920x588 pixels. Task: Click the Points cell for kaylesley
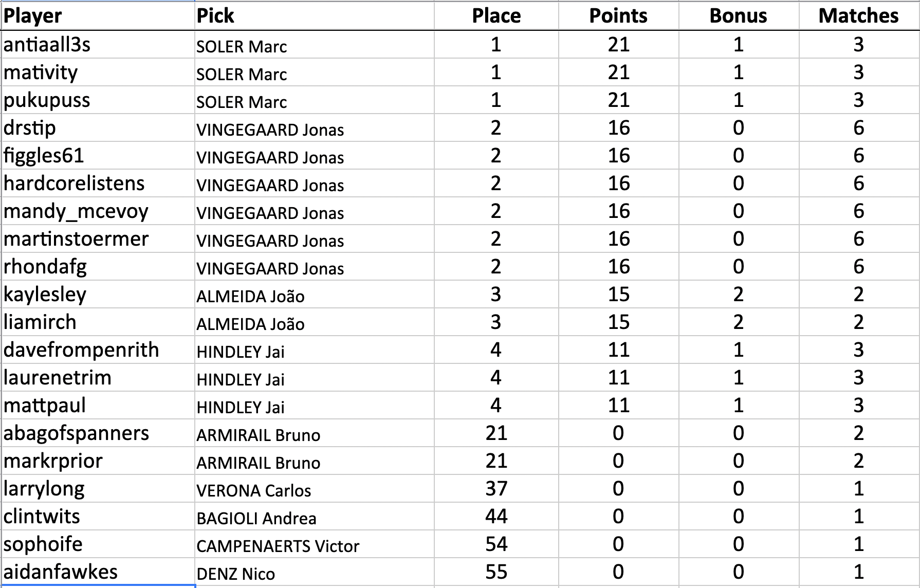click(x=618, y=295)
